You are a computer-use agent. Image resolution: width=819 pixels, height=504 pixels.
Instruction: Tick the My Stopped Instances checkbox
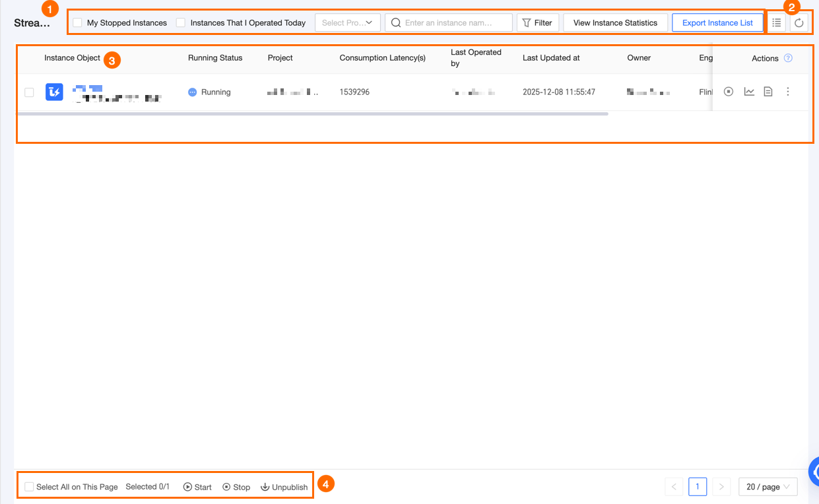pos(77,22)
